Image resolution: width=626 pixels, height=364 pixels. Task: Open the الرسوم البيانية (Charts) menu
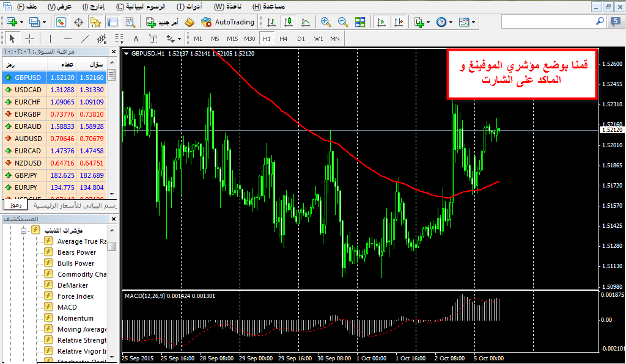click(x=141, y=6)
